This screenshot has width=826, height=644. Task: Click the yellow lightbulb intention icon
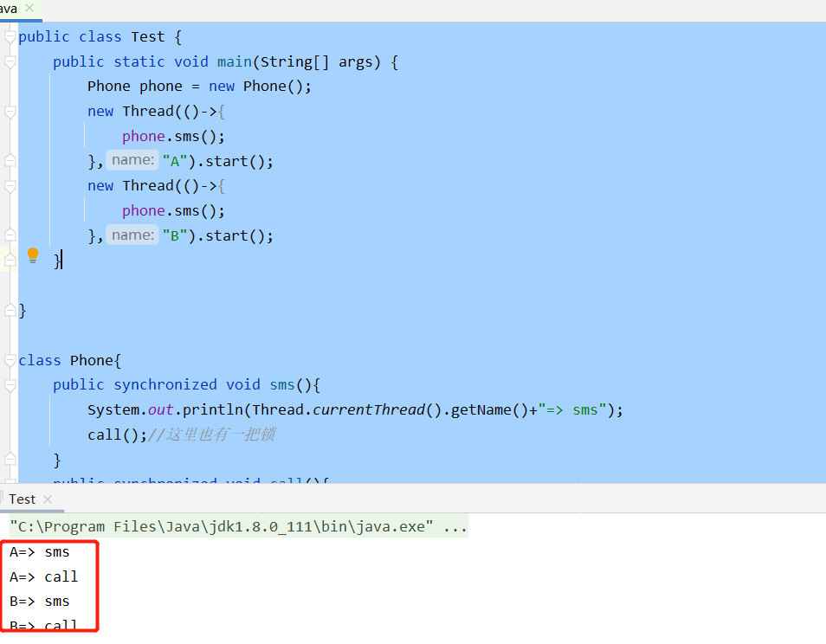point(33,255)
